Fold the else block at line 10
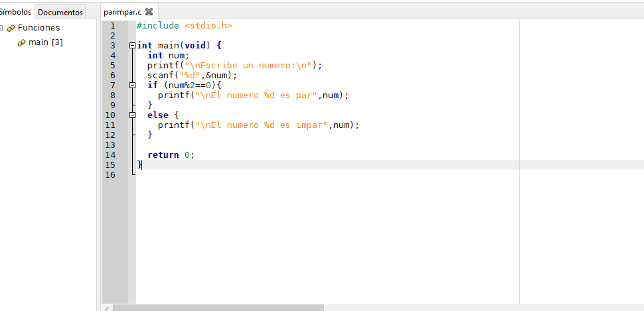The image size is (644, 311). [132, 115]
